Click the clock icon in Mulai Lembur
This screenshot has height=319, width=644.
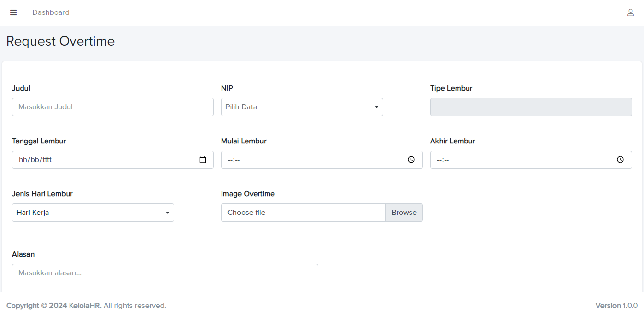[411, 160]
